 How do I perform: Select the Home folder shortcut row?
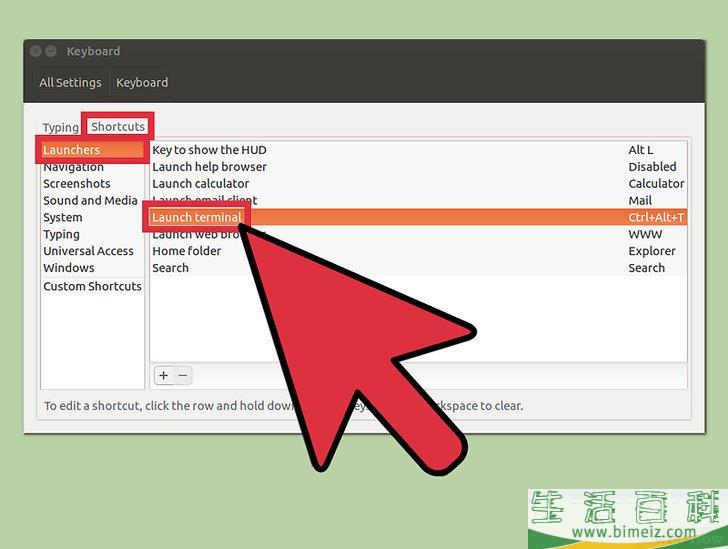click(186, 251)
